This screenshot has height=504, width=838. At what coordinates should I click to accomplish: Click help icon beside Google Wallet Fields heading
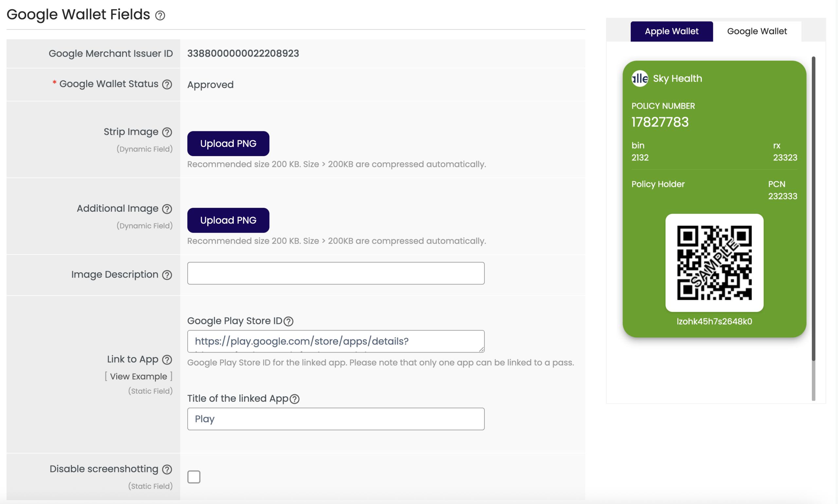(160, 15)
